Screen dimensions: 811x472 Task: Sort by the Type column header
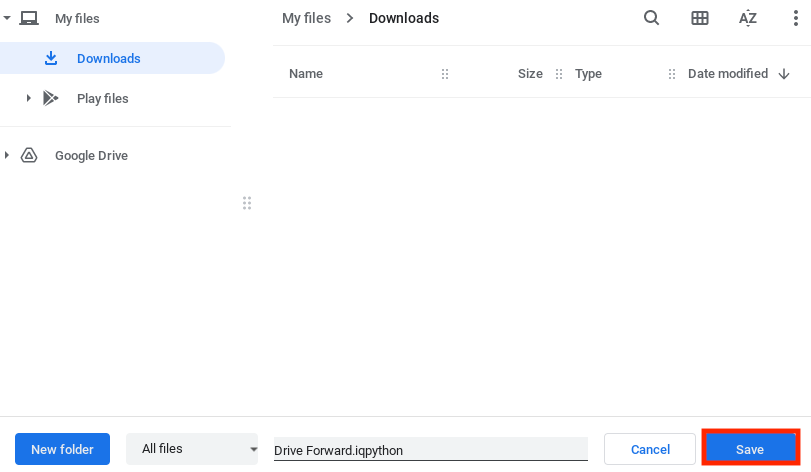pyautogui.click(x=588, y=73)
